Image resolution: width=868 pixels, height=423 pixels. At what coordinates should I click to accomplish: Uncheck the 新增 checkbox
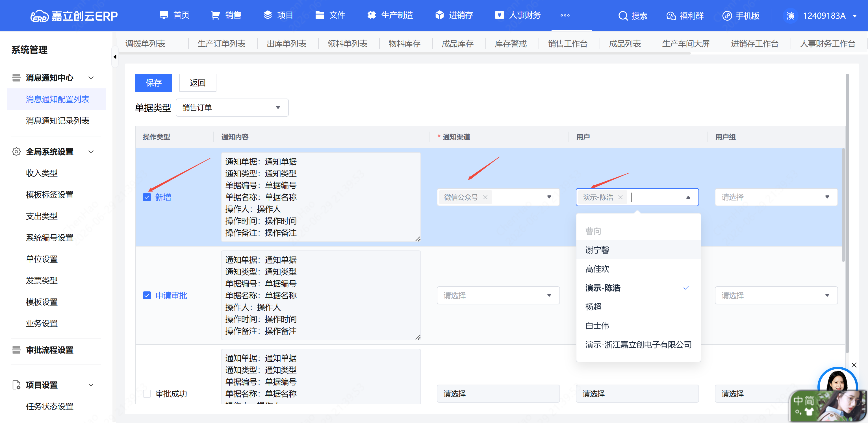click(147, 197)
